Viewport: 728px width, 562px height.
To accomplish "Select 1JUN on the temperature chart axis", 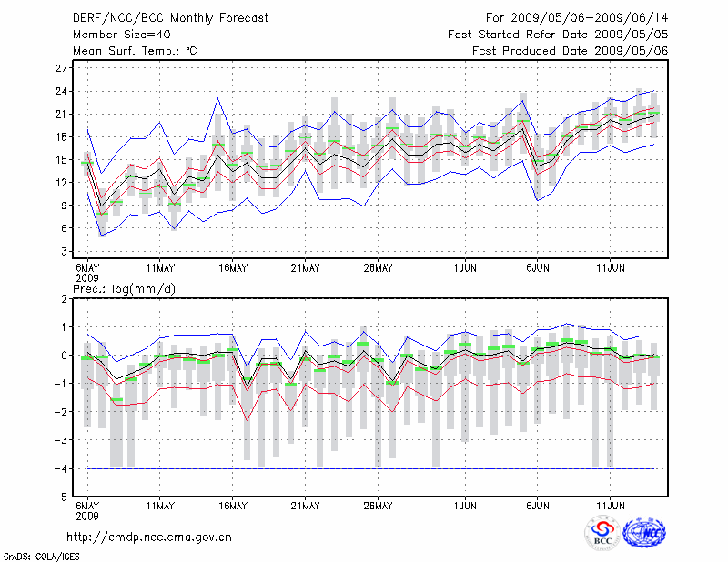I will click(x=465, y=268).
